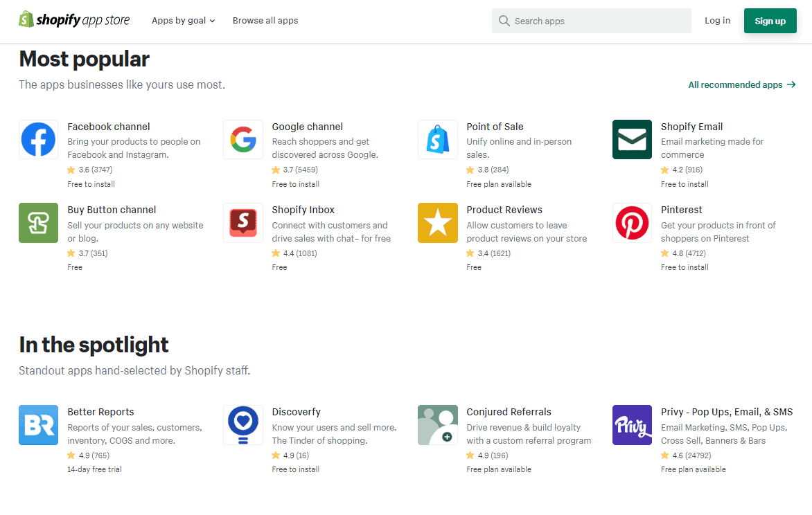Viewport: 812px width, 515px height.
Task: Select the Point of Sale bag icon
Action: point(438,140)
